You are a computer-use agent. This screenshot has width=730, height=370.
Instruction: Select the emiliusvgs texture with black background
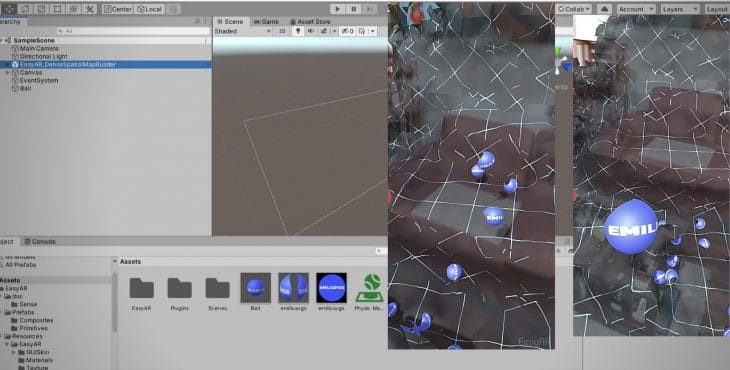click(x=331, y=292)
